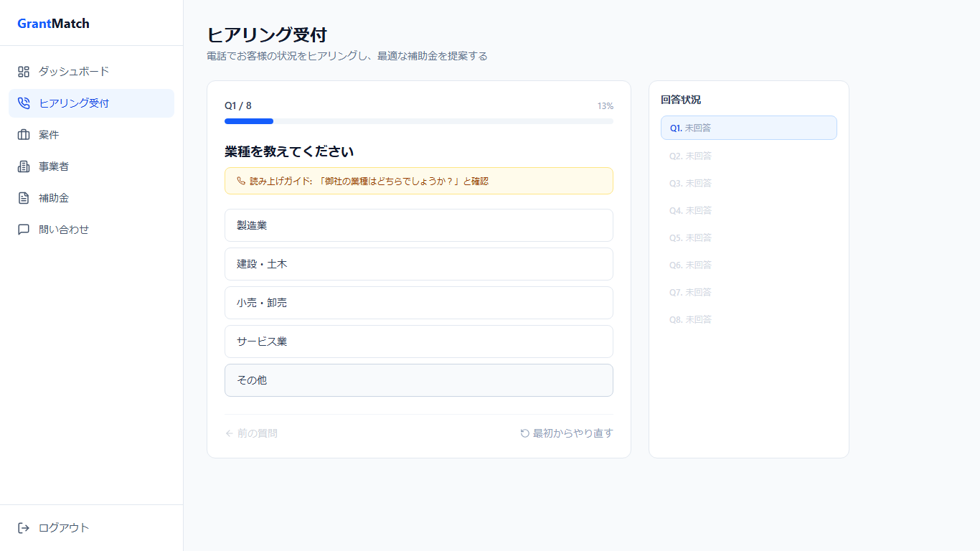Select the 製造業 answer option
This screenshot has width=980, height=551.
coord(419,225)
